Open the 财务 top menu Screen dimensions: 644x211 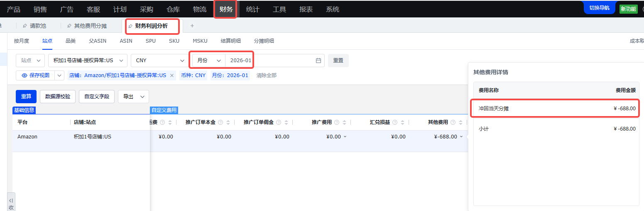pos(226,9)
